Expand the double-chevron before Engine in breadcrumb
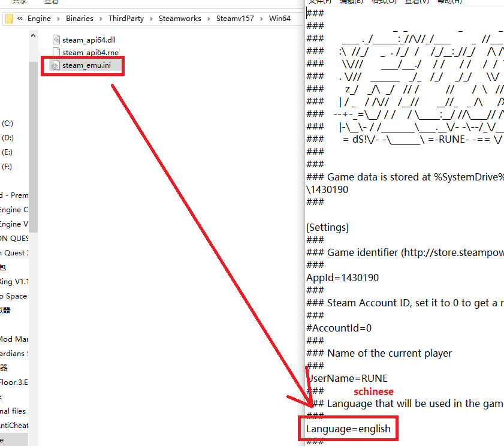This screenshot has width=504, height=446. [20, 19]
